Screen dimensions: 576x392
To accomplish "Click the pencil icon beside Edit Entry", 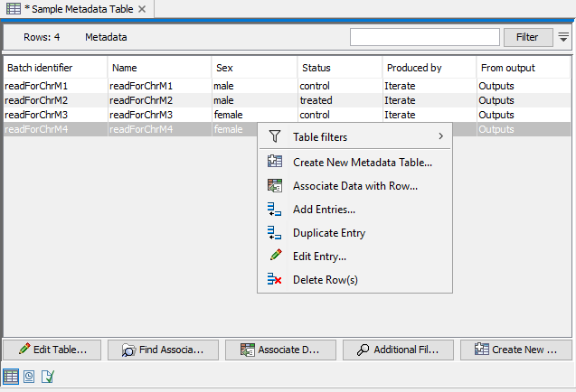I will [x=276, y=257].
